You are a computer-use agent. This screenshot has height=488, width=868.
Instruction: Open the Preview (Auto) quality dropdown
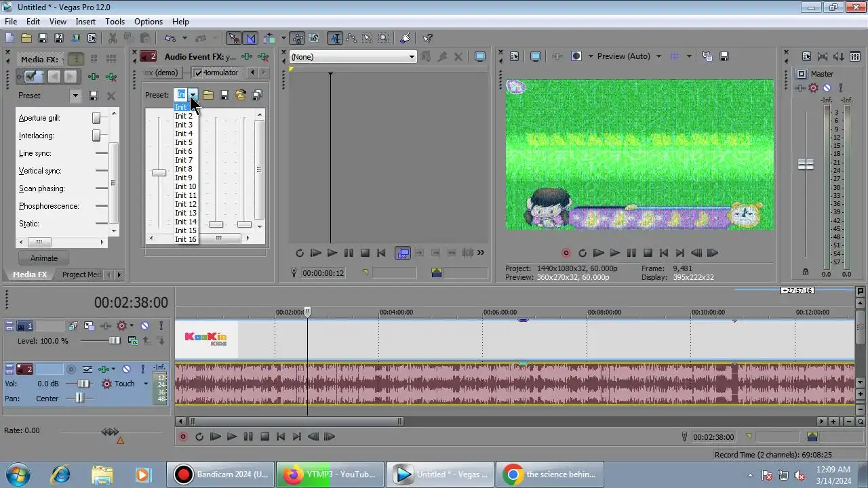pos(658,56)
